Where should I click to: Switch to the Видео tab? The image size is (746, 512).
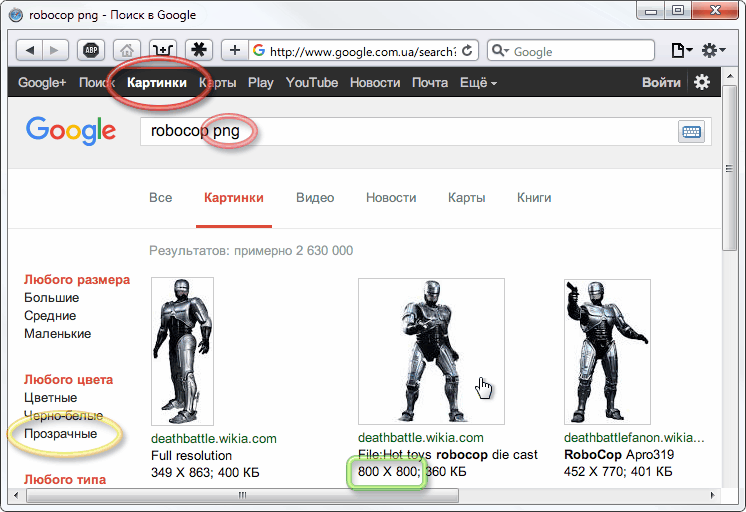pos(315,197)
